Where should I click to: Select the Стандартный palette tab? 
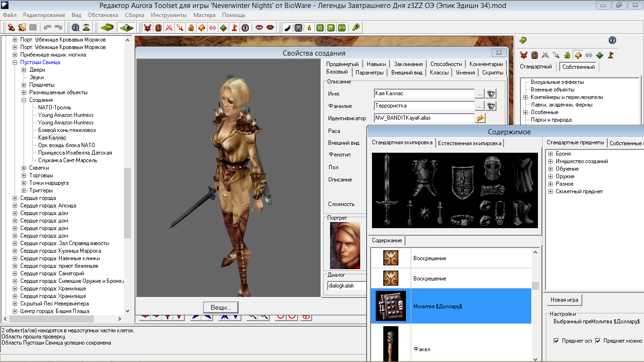536,66
